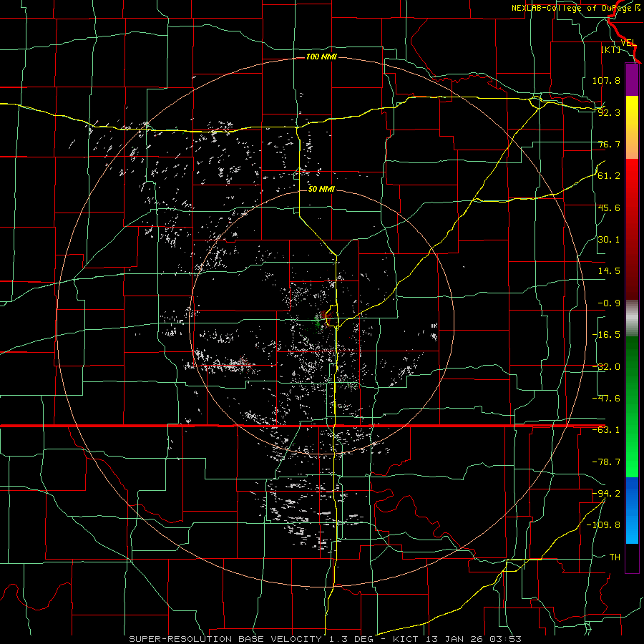644x644 pixels.
Task: Click the 107.8 velocity scale label
Action: pyautogui.click(x=606, y=80)
